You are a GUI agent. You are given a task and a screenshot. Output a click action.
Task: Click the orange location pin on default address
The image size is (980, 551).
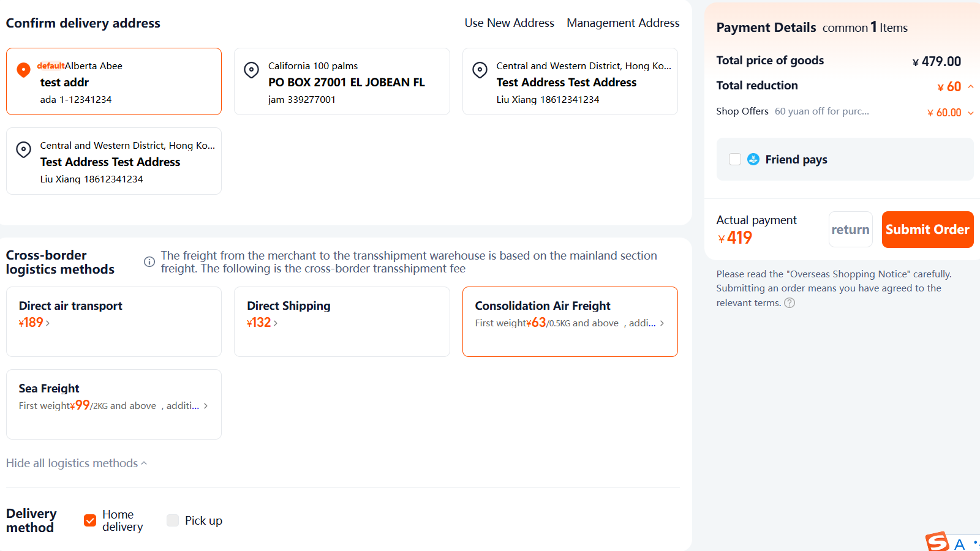click(x=23, y=70)
